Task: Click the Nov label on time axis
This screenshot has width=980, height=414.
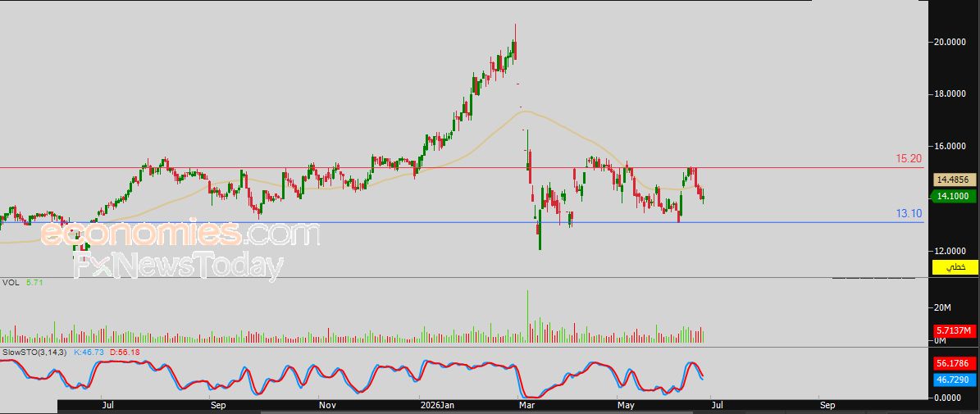Action: point(327,405)
